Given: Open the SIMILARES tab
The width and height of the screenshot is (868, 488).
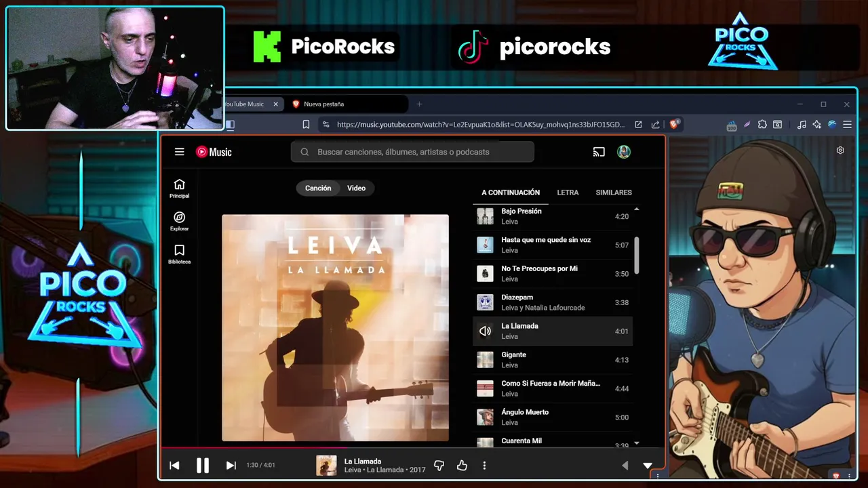Looking at the screenshot, I should [x=614, y=192].
